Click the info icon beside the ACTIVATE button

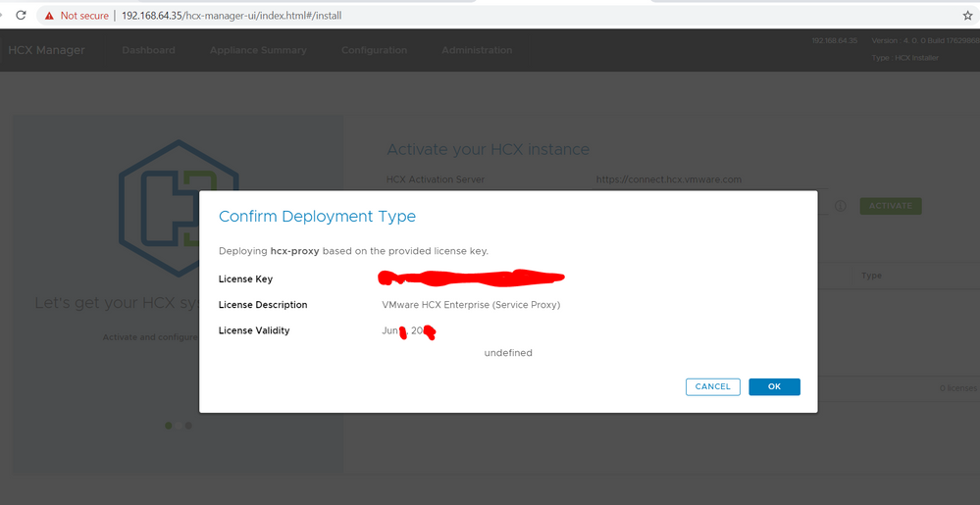(841, 206)
